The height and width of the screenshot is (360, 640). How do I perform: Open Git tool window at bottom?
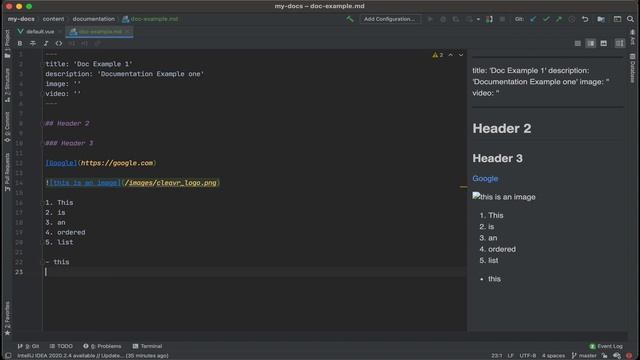[x=28, y=346]
